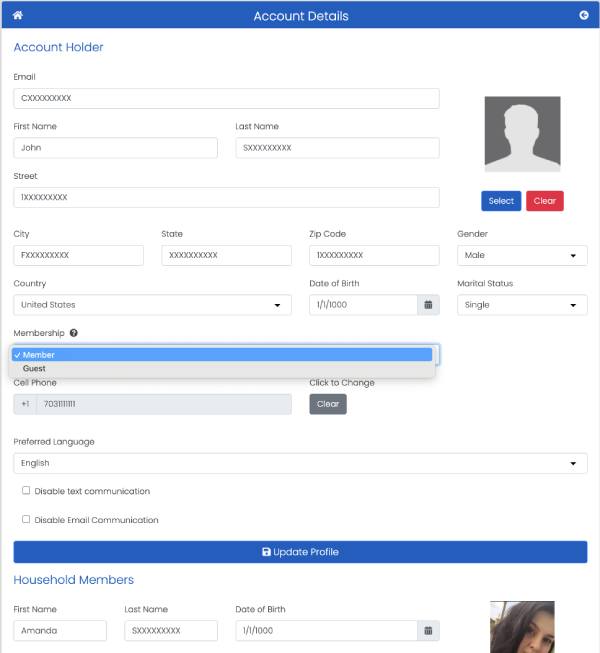Viewport: 600px width, 653px height.
Task: Click household First Name field Amanda
Action: pyautogui.click(x=60, y=631)
